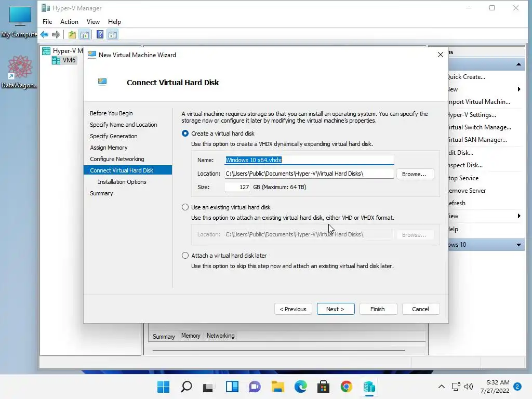Click the Previous button

pos(293,309)
